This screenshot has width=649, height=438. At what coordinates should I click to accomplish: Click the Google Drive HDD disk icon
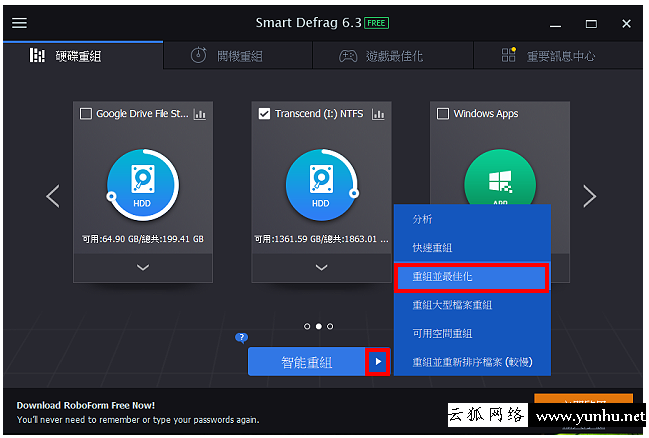[143, 185]
